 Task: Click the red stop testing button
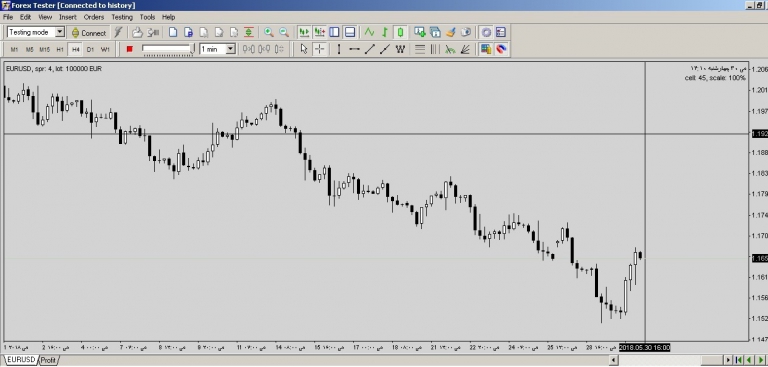point(129,49)
